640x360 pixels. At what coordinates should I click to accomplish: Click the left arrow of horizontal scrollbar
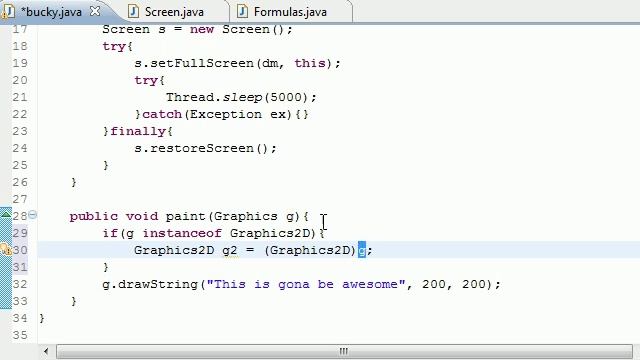click(x=46, y=351)
